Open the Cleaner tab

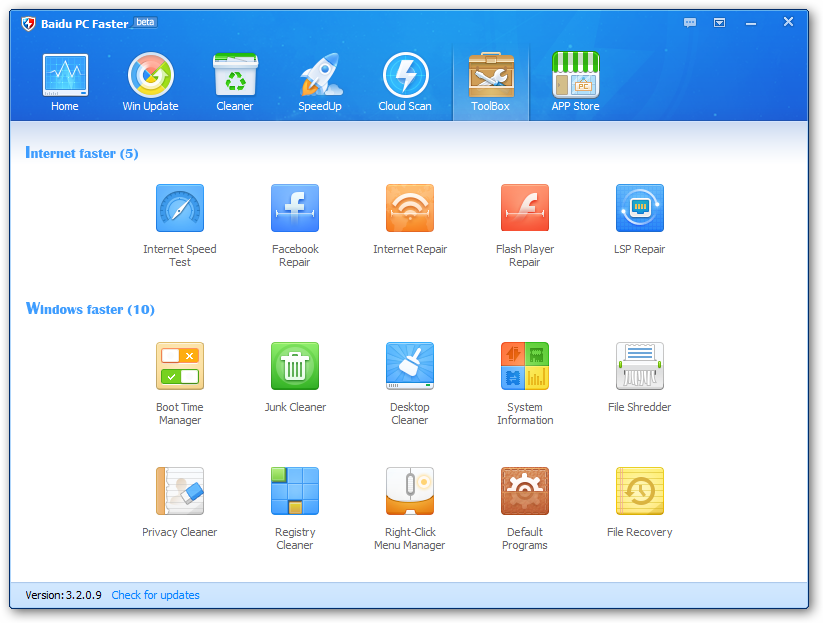235,82
